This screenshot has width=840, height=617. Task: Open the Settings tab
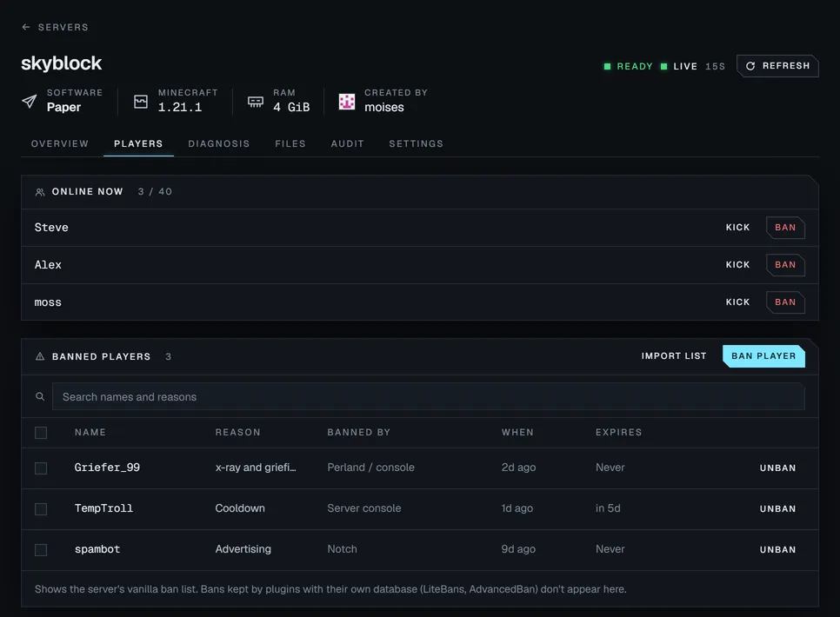[417, 143]
